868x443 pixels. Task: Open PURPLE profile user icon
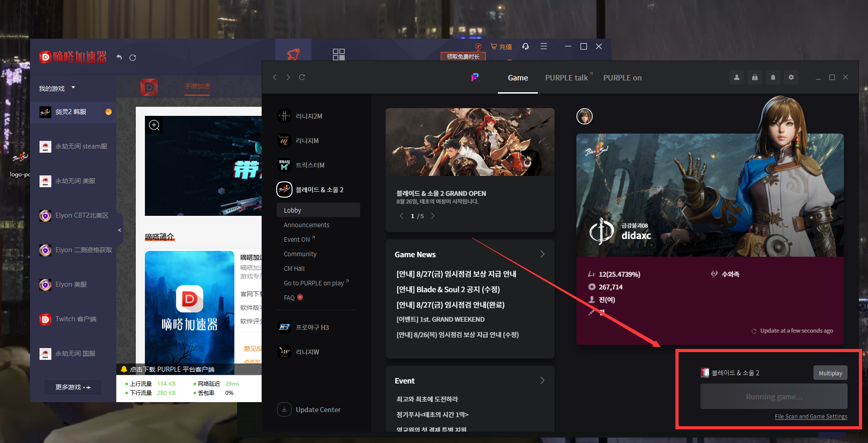tap(737, 77)
